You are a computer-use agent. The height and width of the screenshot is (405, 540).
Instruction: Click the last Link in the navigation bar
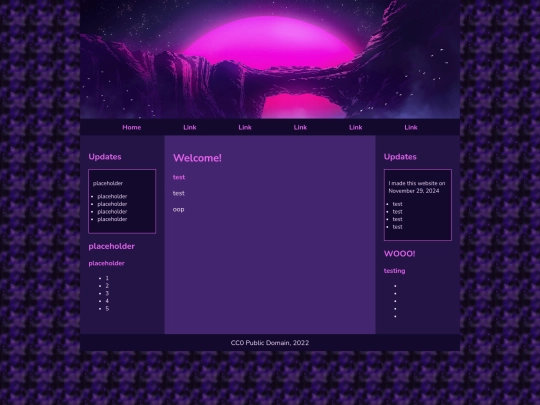coord(411,127)
